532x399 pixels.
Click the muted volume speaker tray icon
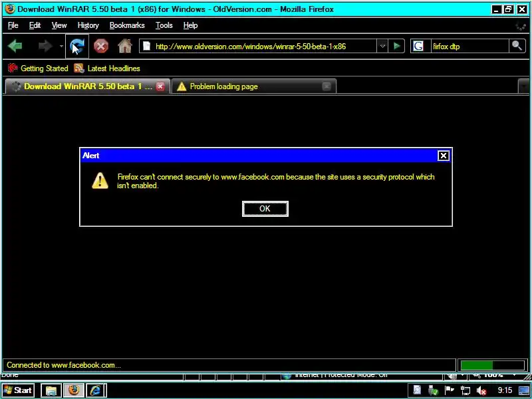coord(481,390)
